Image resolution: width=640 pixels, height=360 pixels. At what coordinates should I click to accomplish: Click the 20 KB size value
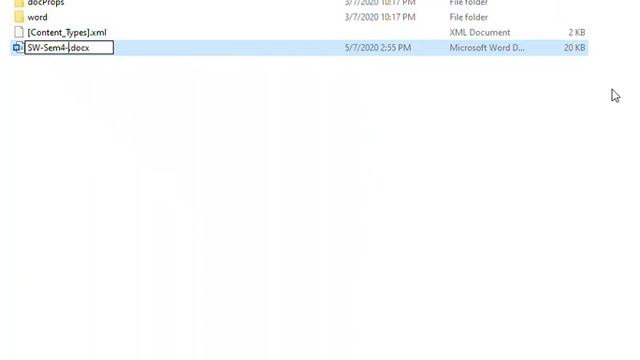point(574,48)
